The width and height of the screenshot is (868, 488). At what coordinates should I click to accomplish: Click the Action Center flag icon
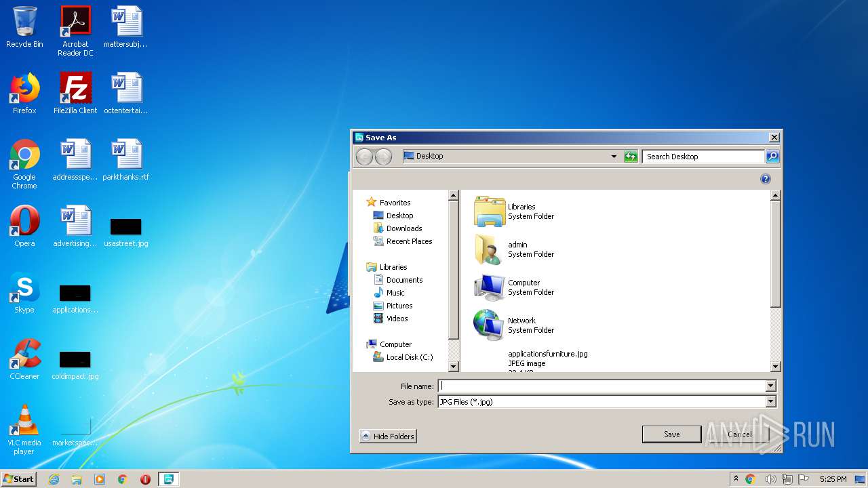click(x=804, y=479)
